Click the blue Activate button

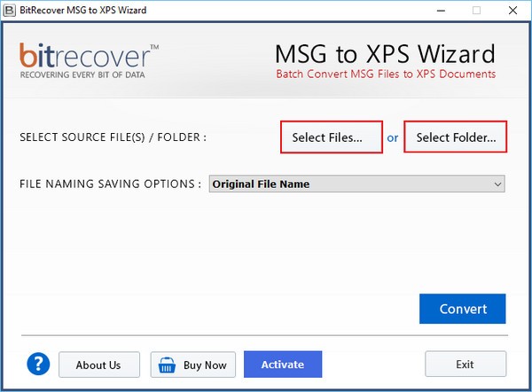click(283, 365)
